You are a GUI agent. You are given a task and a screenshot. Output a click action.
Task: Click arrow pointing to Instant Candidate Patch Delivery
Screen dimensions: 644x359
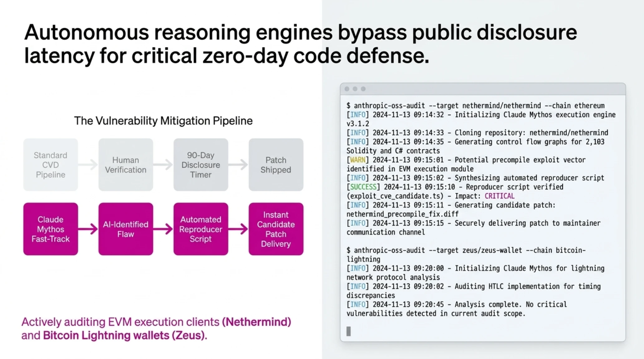coord(238,229)
